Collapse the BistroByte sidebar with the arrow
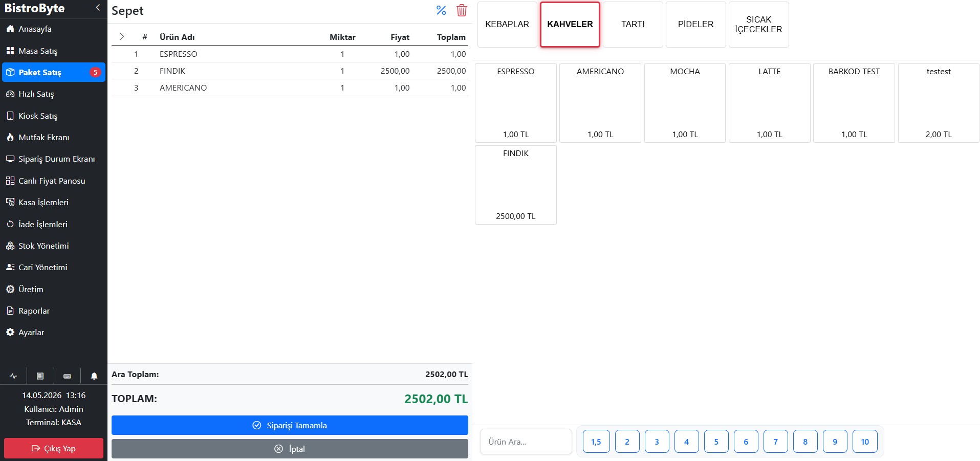This screenshot has width=980, height=461. [x=98, y=8]
